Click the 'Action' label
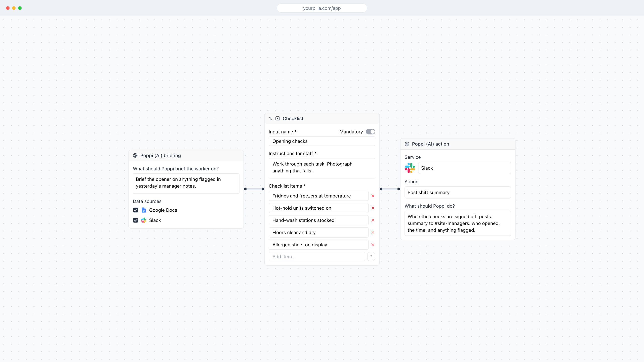 point(411,182)
